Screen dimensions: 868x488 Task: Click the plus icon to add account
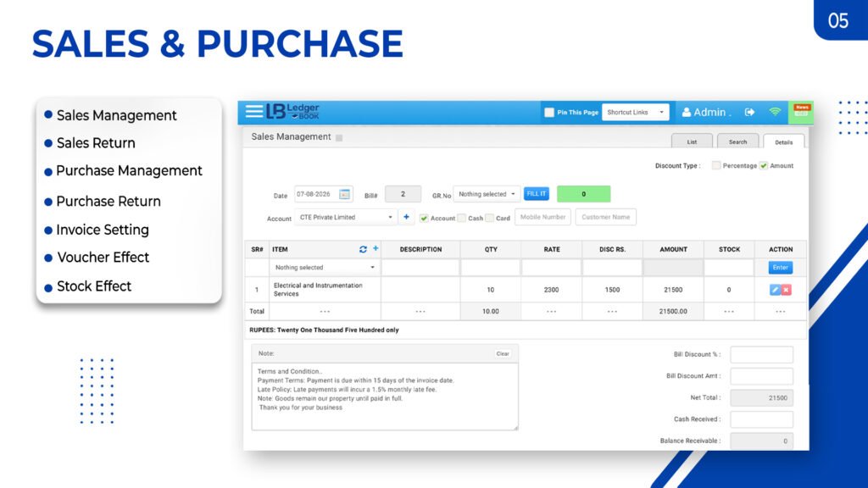[x=406, y=217]
